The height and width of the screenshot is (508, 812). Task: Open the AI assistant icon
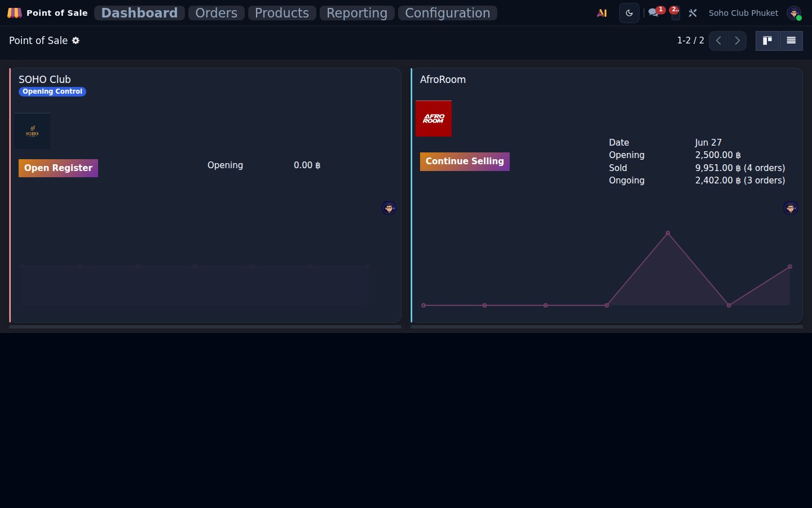[602, 12]
